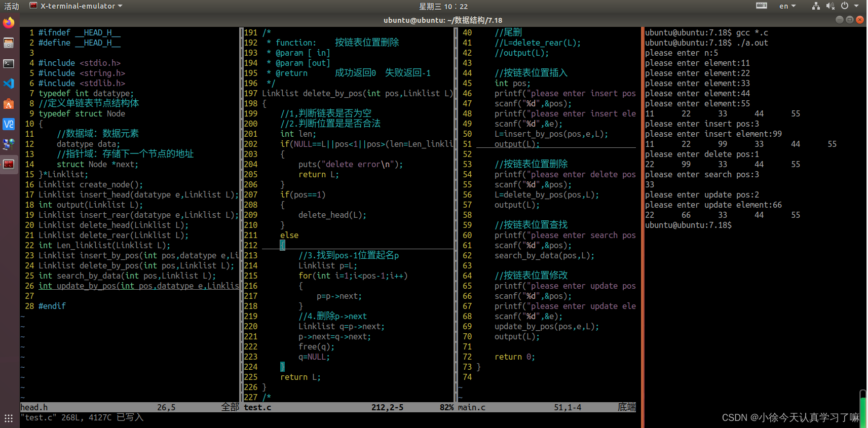This screenshot has height=428, width=868.
Task: Click L=delete_by_pos(pos,L); in main.c
Action: tap(547, 194)
